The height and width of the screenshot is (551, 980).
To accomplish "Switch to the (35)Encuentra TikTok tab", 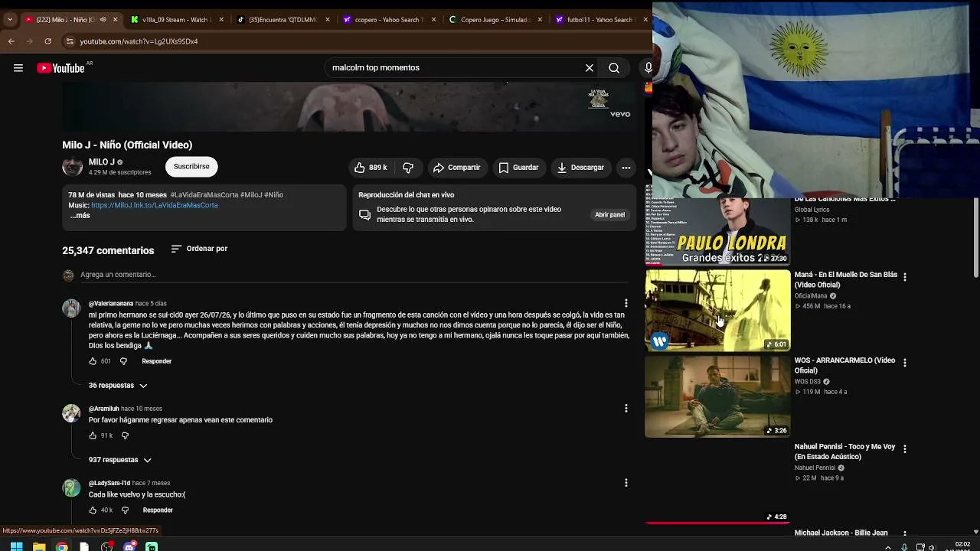I will 283,20.
